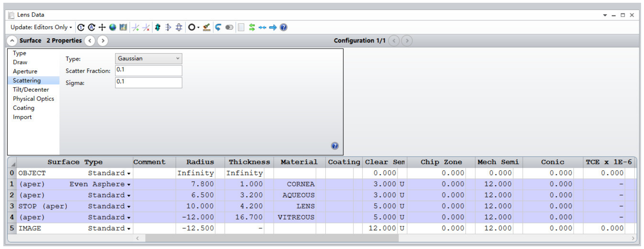Open the blue help icon in toolbar
The image size is (644, 249).
point(283,27)
